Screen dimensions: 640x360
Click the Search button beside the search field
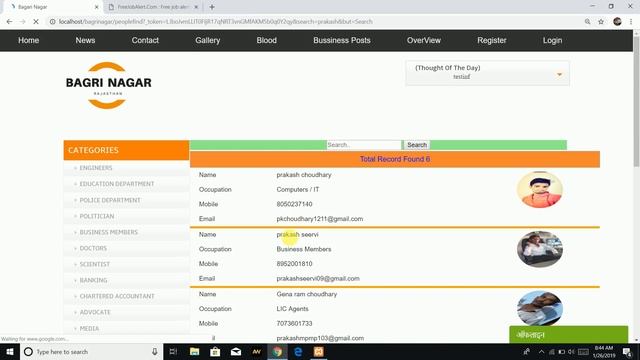pyautogui.click(x=417, y=145)
